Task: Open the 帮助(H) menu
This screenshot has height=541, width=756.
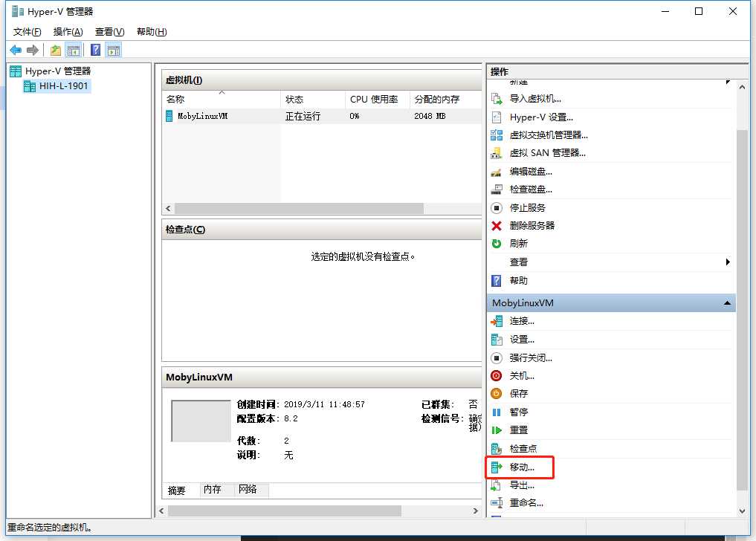Action: coord(152,32)
